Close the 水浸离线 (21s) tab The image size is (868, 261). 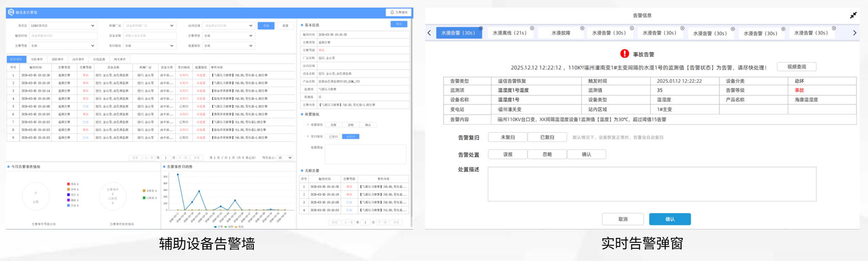point(532,28)
